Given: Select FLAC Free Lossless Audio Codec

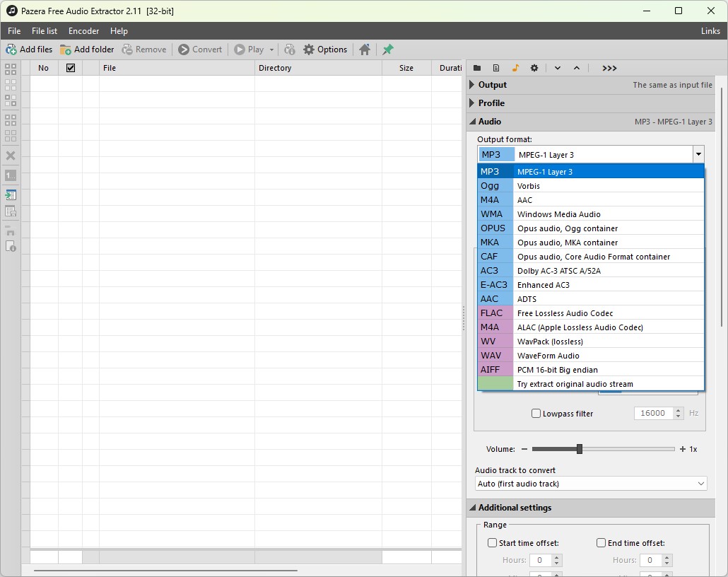Looking at the screenshot, I should pos(591,313).
